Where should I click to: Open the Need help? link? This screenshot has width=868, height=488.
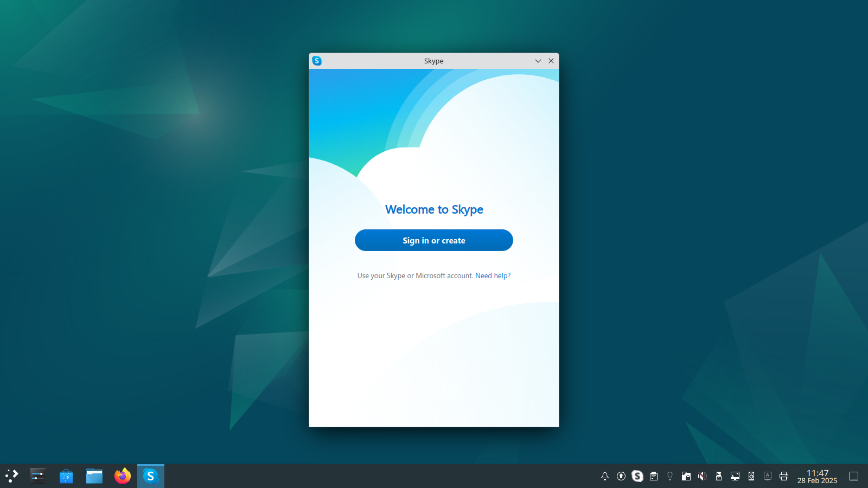(x=493, y=275)
